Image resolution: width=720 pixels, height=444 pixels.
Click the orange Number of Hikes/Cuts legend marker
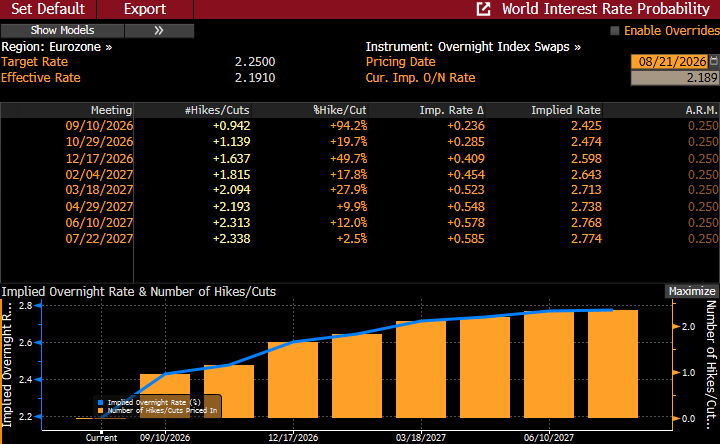(101, 410)
